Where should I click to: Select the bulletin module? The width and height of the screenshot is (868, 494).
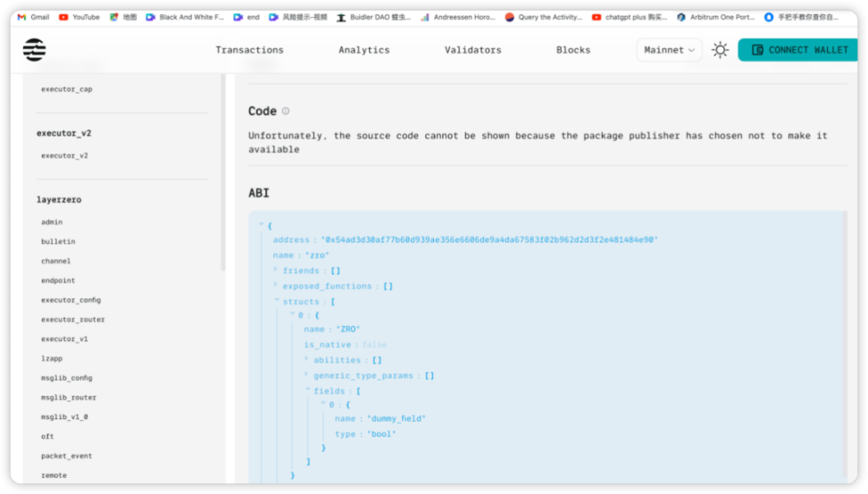click(58, 241)
